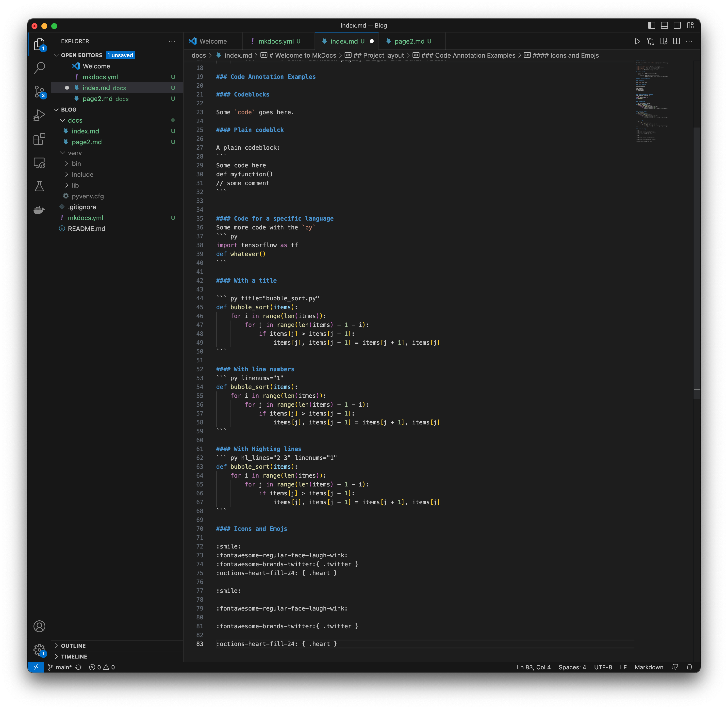Open editor More Actions ellipsis
This screenshot has height=709, width=728.
[x=689, y=41]
